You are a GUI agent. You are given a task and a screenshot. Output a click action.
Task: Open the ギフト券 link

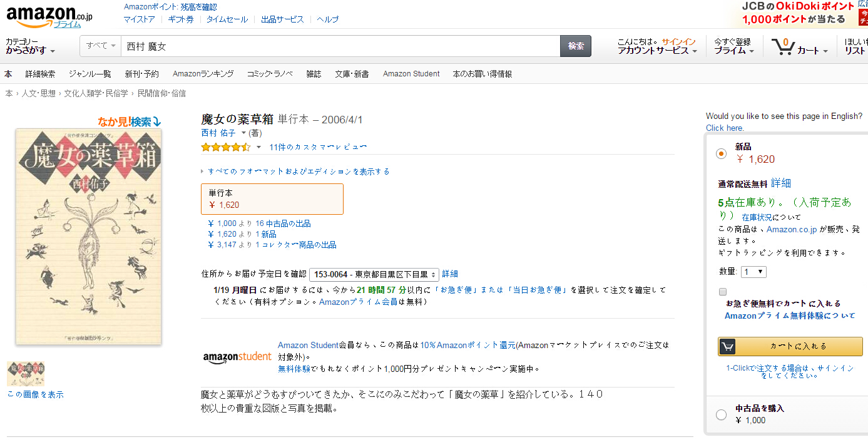tap(181, 19)
